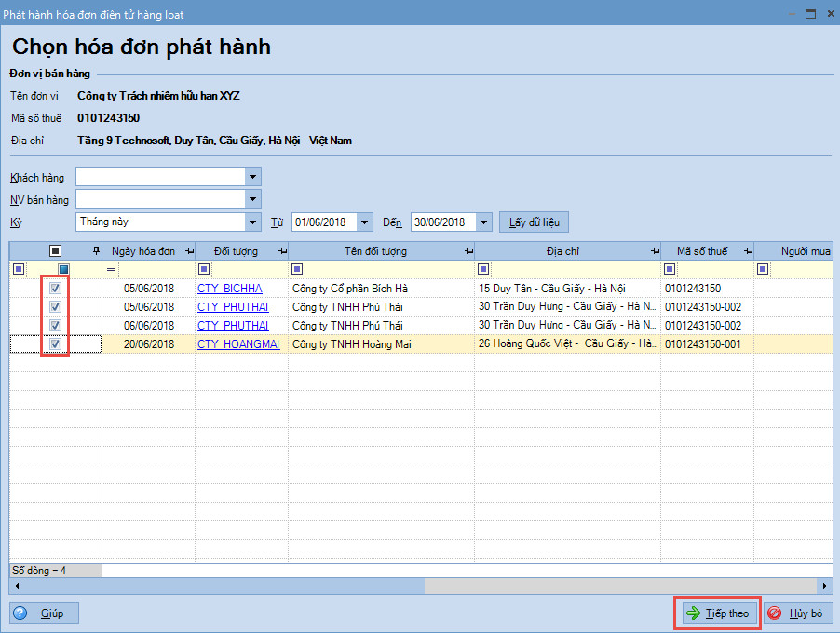Click the horizontal scrollbar right arrow

[x=825, y=586]
